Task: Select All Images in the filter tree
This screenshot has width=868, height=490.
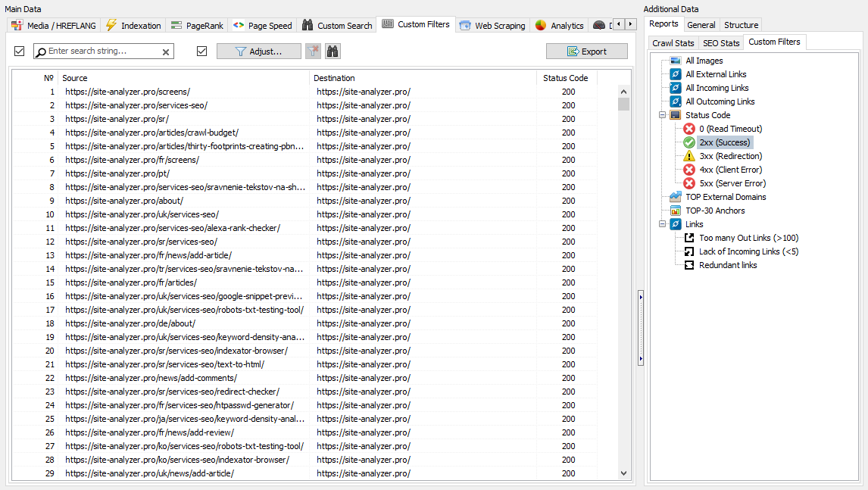Action: [x=704, y=61]
